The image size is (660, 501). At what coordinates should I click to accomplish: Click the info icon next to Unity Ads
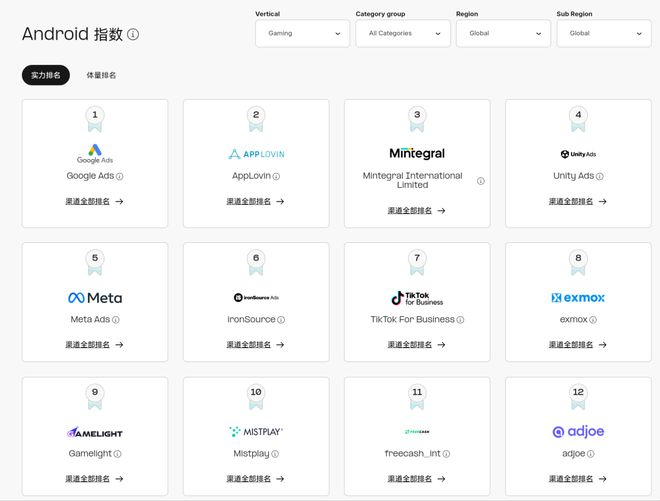tap(600, 176)
